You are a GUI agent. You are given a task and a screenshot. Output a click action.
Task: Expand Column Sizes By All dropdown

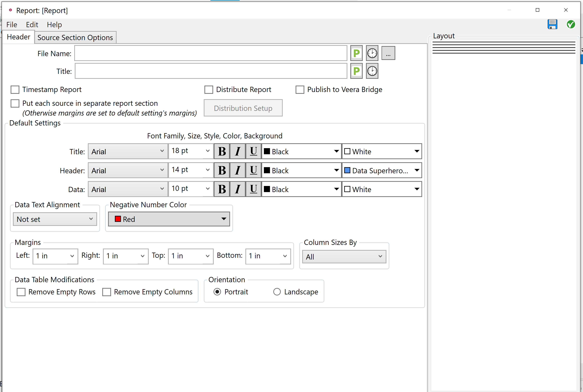pos(344,257)
